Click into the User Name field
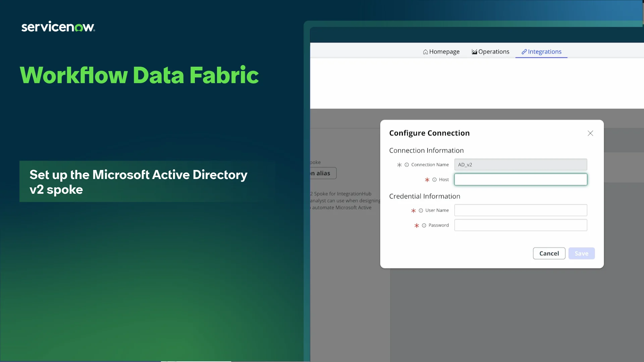The height and width of the screenshot is (362, 644). (521, 210)
